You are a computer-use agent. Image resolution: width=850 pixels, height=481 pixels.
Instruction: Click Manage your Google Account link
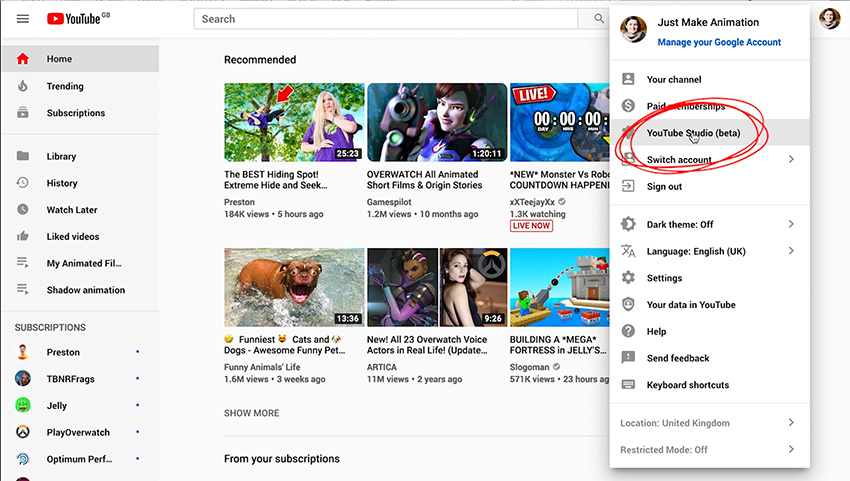(x=719, y=42)
